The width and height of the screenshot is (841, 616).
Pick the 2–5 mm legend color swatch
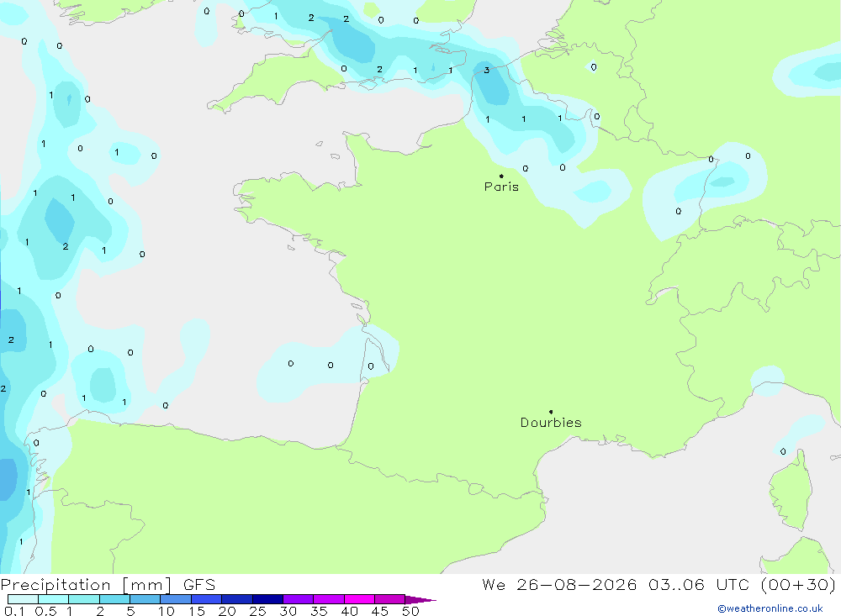click(x=114, y=599)
